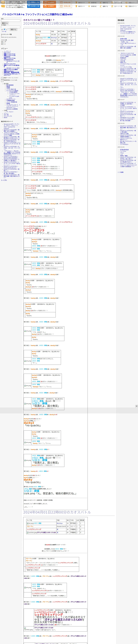Open 直轄バトルロイヤルR menu entry
This screenshot has width=138, height=644.
point(10,54)
